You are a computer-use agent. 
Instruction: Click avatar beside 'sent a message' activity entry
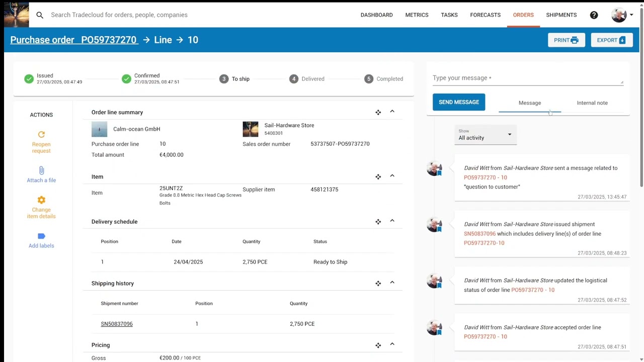tap(434, 168)
